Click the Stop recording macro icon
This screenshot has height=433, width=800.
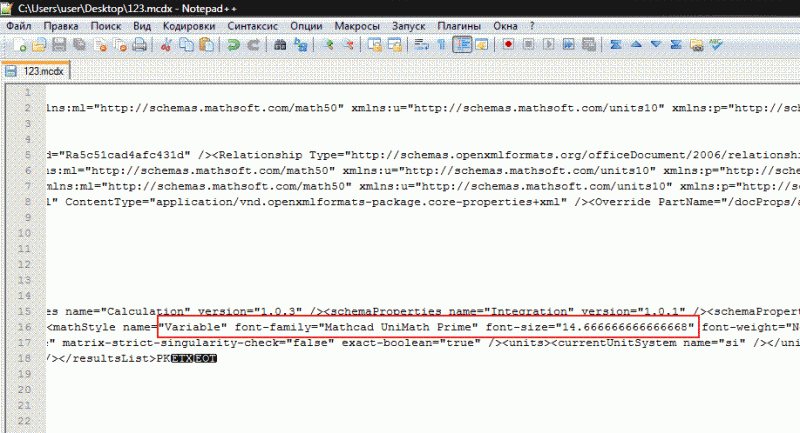click(x=528, y=45)
